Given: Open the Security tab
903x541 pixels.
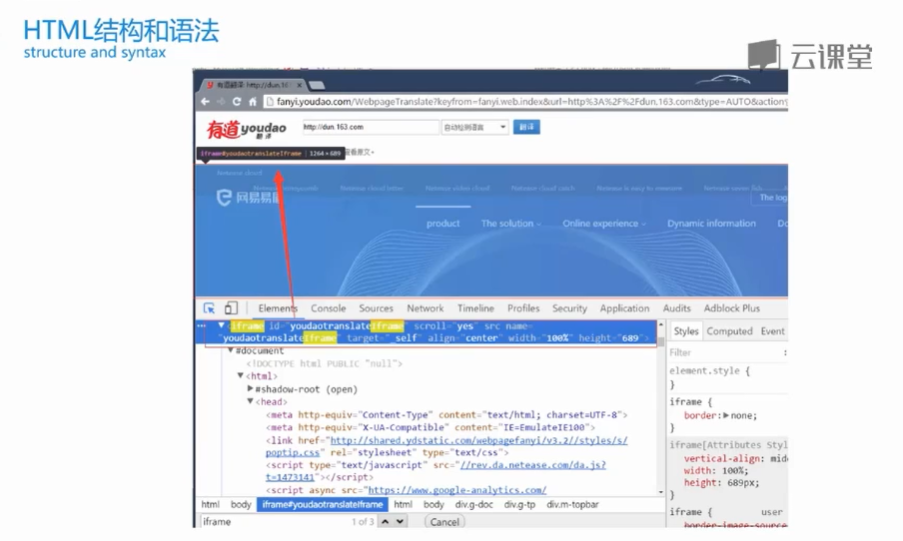Looking at the screenshot, I should pyautogui.click(x=570, y=308).
